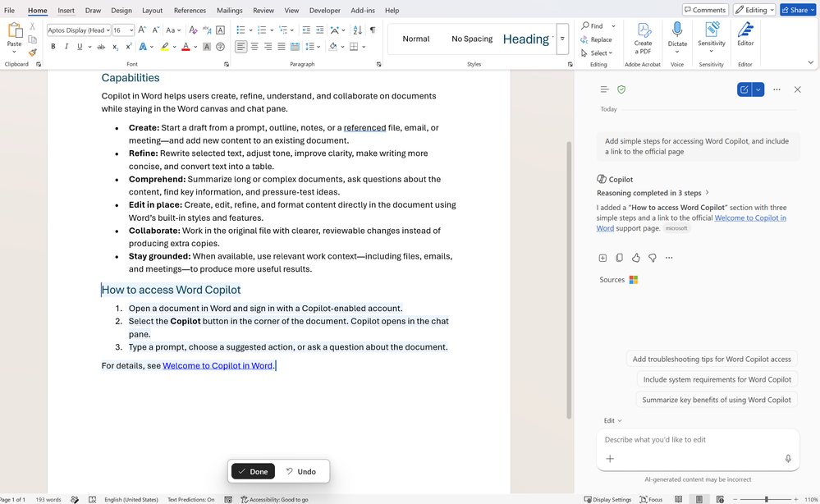The width and height of the screenshot is (820, 504).
Task: Click the new chat compose icon in Copilot
Action: tap(744, 89)
